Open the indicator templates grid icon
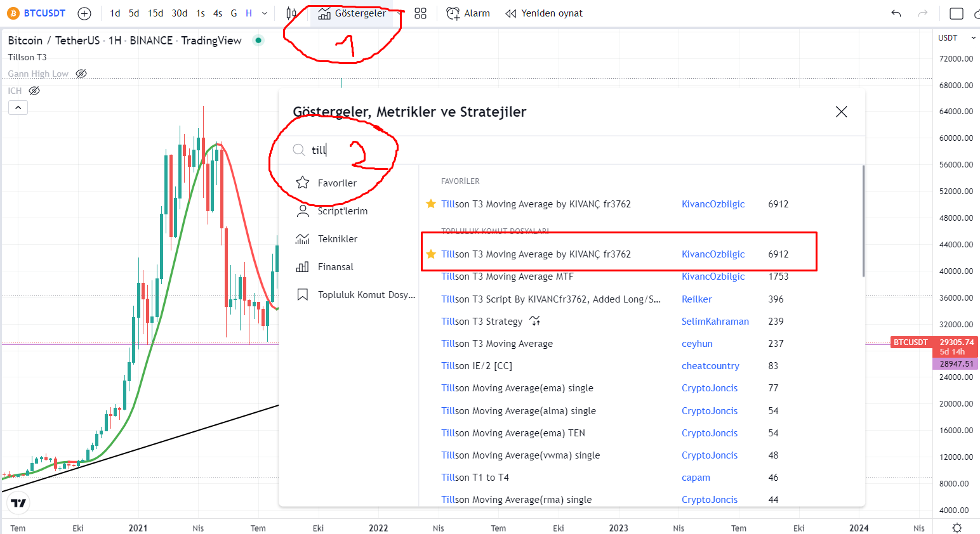The width and height of the screenshot is (980, 534). [420, 13]
